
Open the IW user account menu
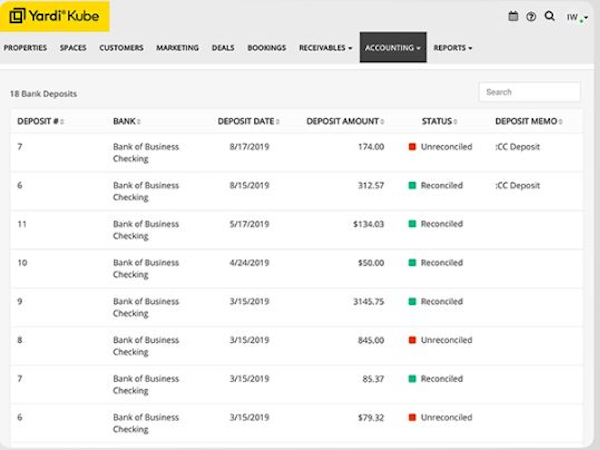coord(577,17)
